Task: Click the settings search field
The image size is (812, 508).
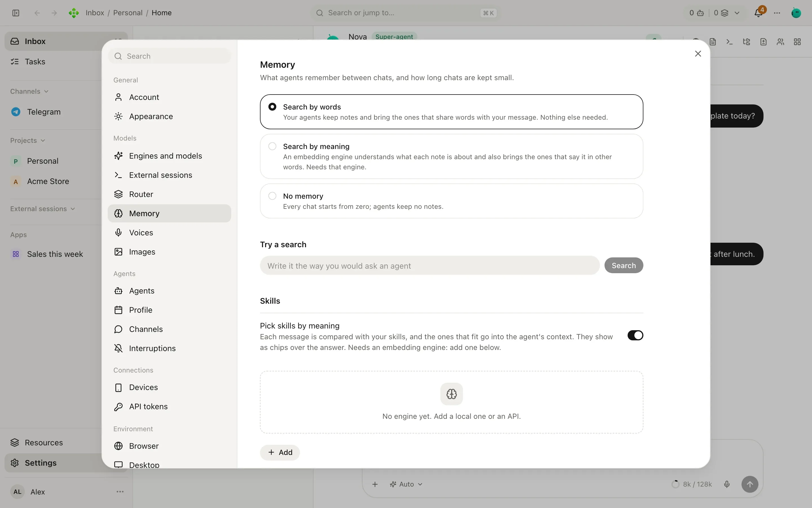Action: click(x=169, y=56)
